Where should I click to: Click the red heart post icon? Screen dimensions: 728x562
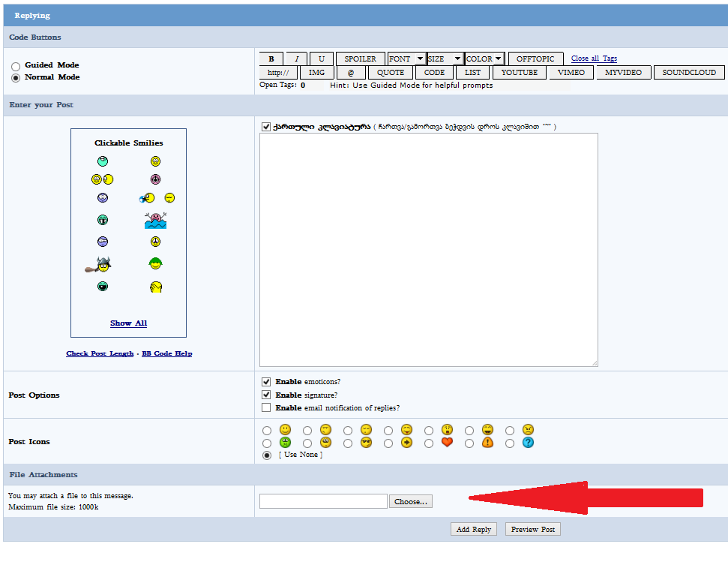point(447,442)
